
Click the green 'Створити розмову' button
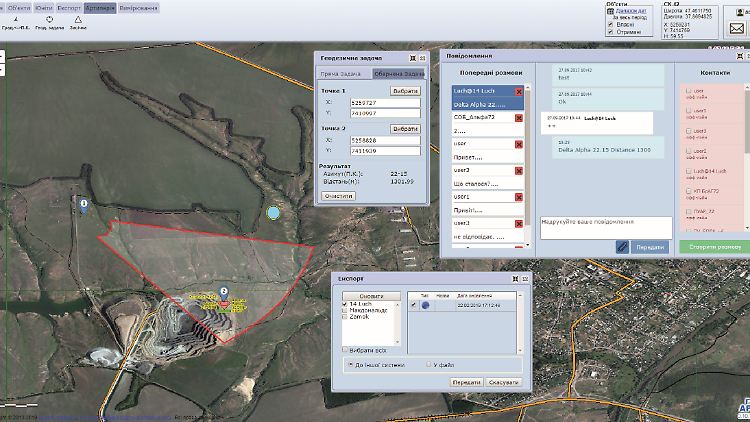[x=713, y=246]
